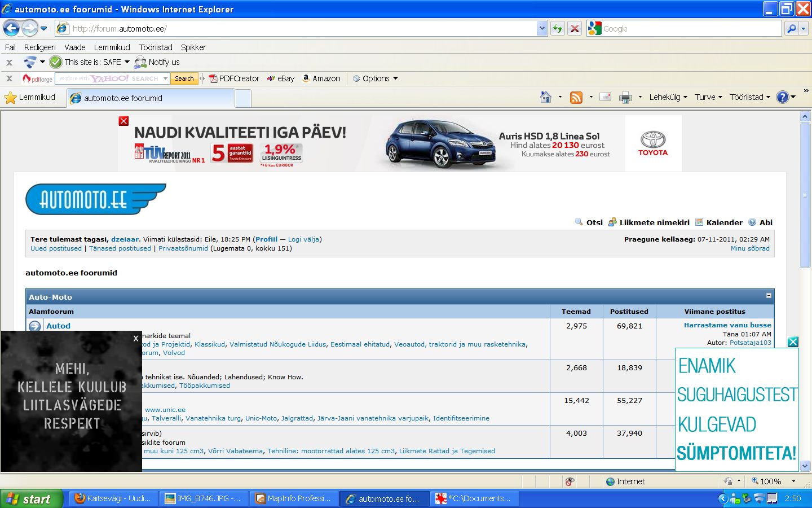Click the Logi välja logout link
This screenshot has width=812, height=508.
click(303, 239)
